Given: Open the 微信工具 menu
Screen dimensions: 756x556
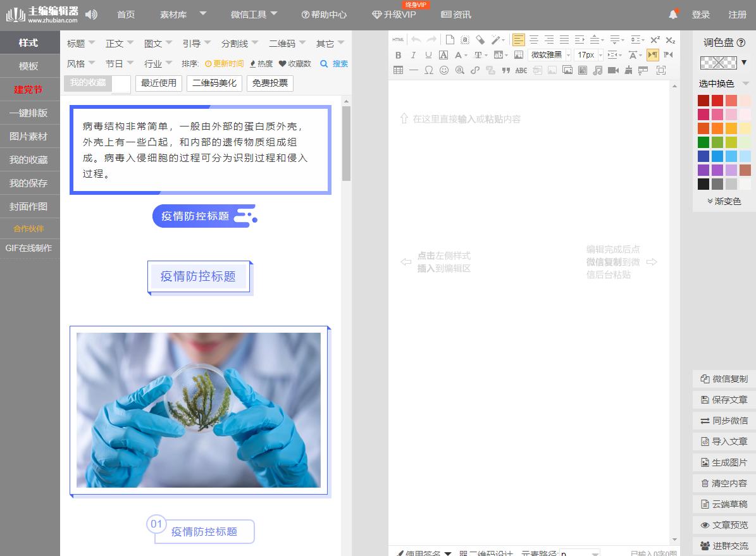Looking at the screenshot, I should tap(250, 15).
